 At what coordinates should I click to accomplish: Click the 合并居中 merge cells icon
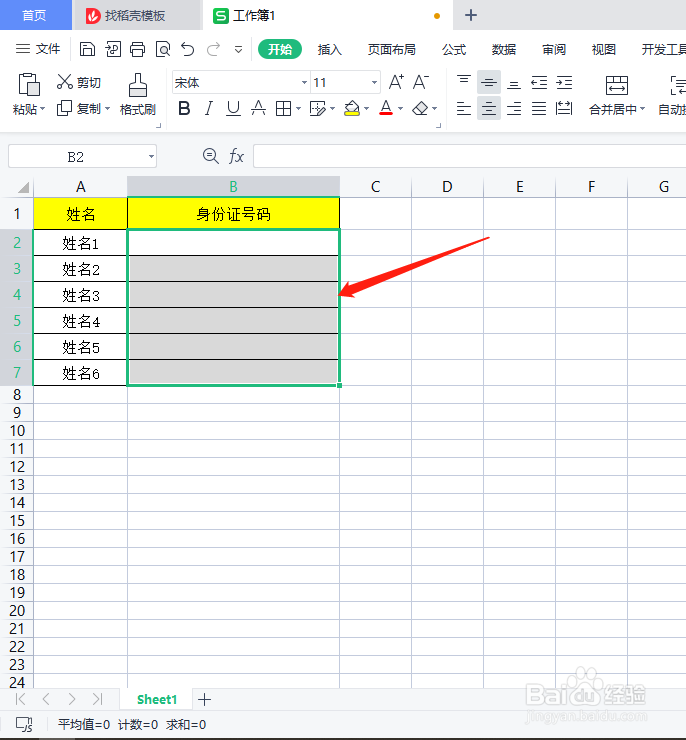pos(617,85)
